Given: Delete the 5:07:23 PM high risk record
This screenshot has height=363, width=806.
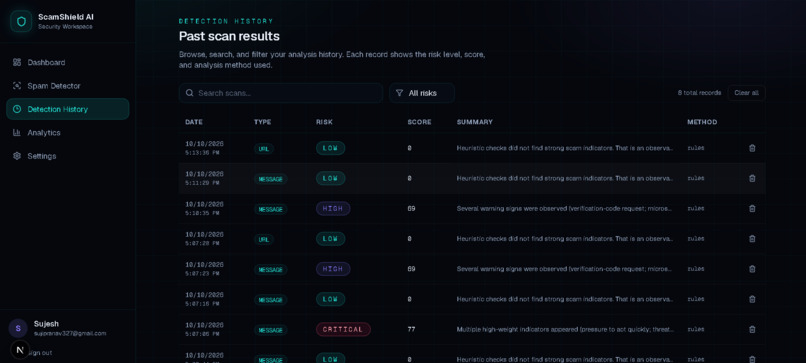Looking at the screenshot, I should point(752,269).
